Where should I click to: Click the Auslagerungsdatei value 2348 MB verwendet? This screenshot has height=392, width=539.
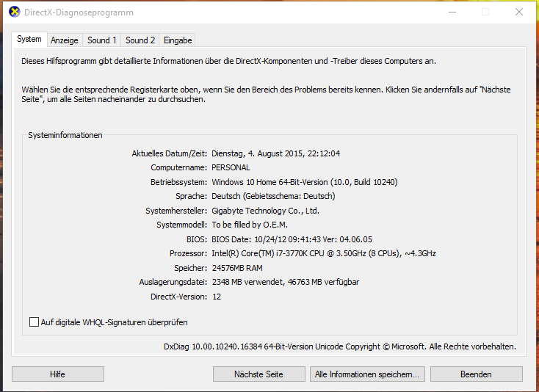(x=286, y=282)
